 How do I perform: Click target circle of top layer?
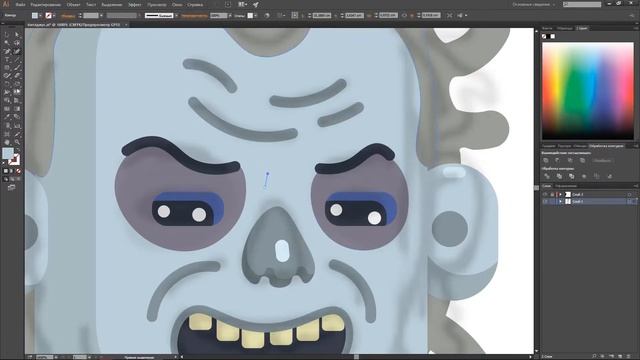point(630,195)
